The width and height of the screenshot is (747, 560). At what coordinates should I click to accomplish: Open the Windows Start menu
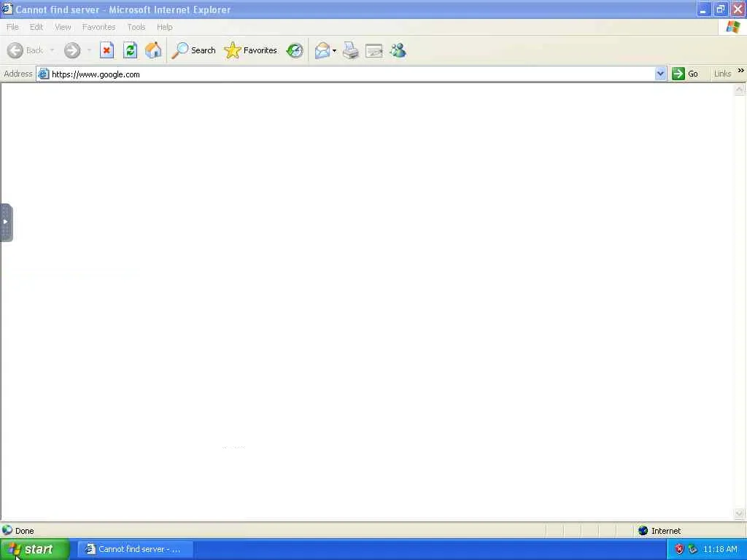tap(34, 550)
